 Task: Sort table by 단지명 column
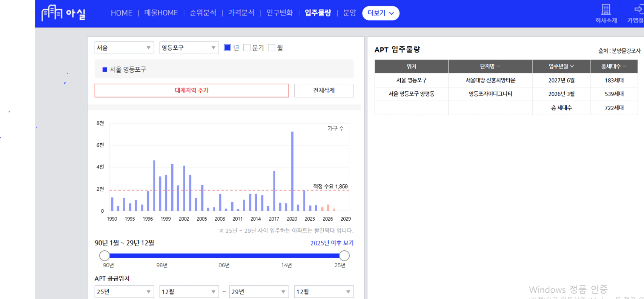click(490, 66)
